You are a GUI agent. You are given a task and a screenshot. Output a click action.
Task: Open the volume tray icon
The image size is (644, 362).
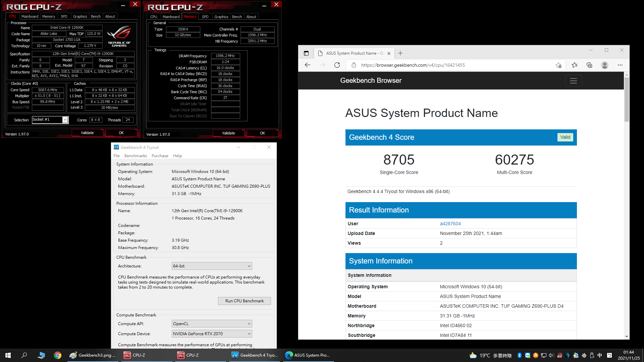coord(552,355)
